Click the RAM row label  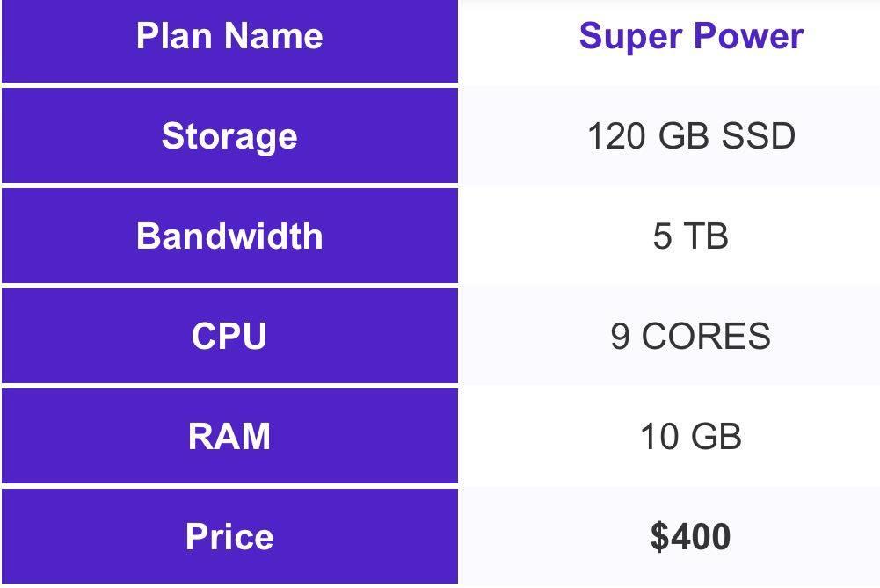(229, 436)
